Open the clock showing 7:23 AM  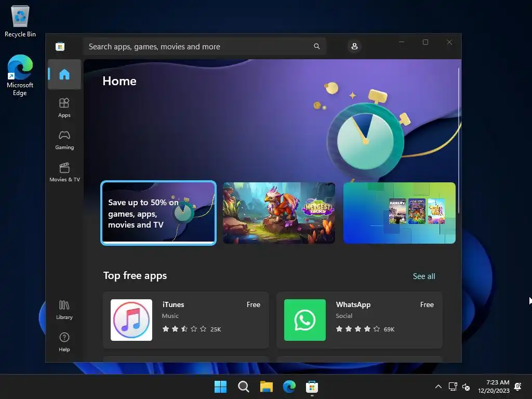494,387
